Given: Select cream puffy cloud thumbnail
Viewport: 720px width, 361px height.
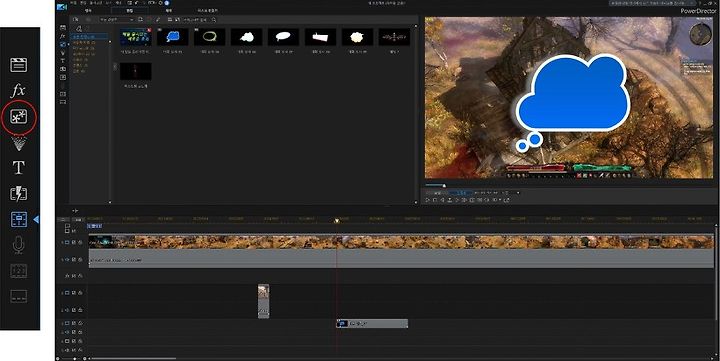Looking at the screenshot, I should [357, 37].
